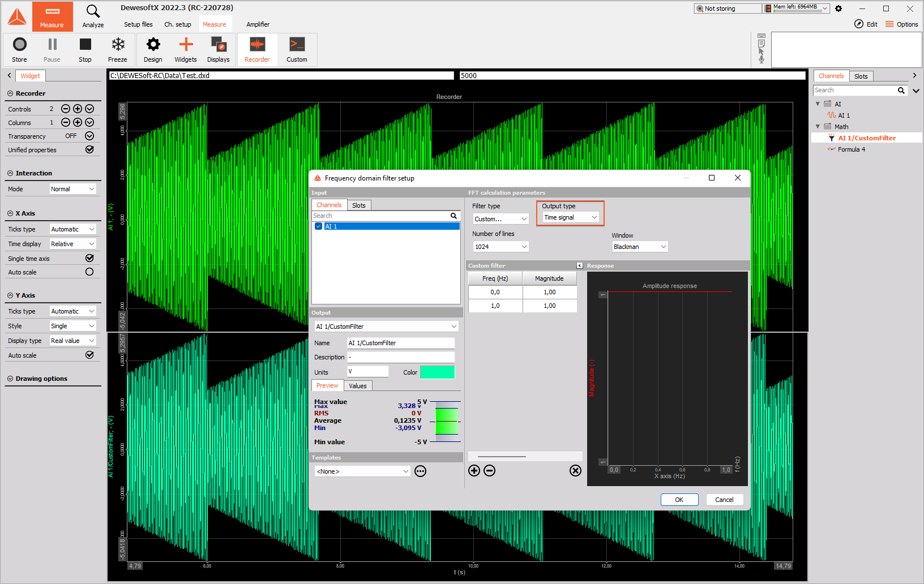Open the Transparency options circle
Screen dimensions: 924x584
coord(89,136)
